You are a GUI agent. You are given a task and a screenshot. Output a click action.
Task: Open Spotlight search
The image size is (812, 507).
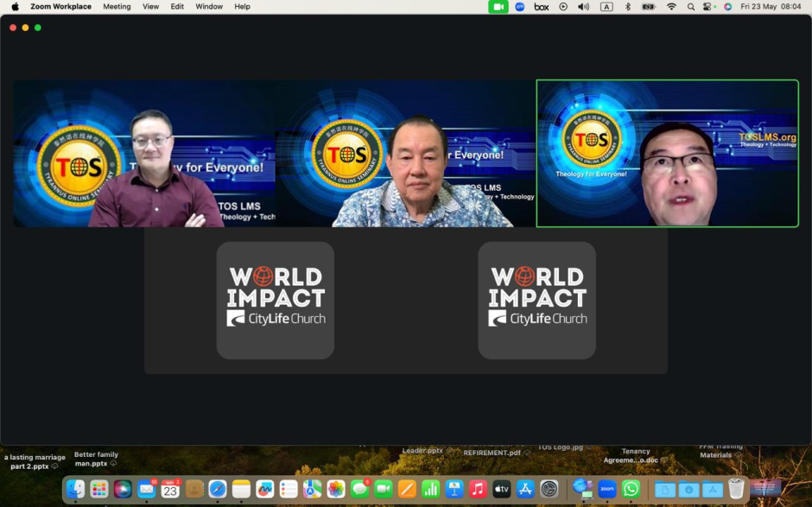(x=691, y=7)
